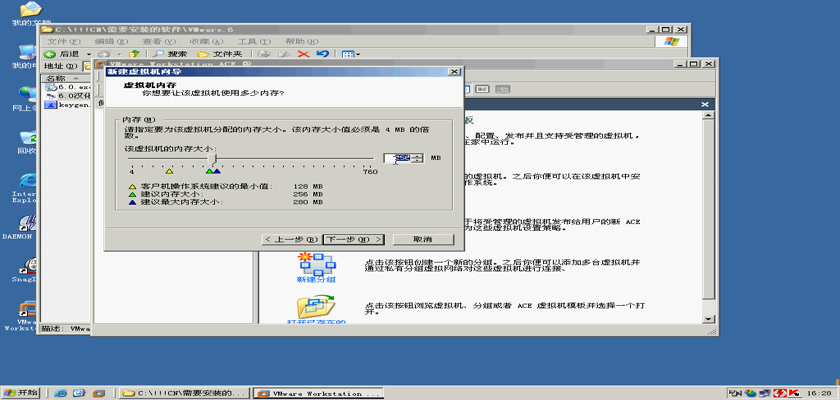The height and width of the screenshot is (400, 840).
Task: Open the 文件 (File) menu in Explorer
Action: click(63, 41)
